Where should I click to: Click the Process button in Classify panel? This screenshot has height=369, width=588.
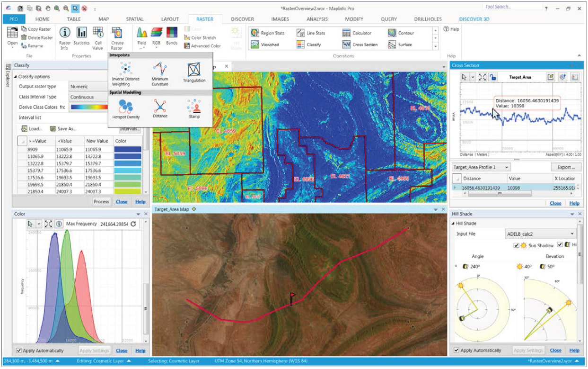[x=100, y=201]
